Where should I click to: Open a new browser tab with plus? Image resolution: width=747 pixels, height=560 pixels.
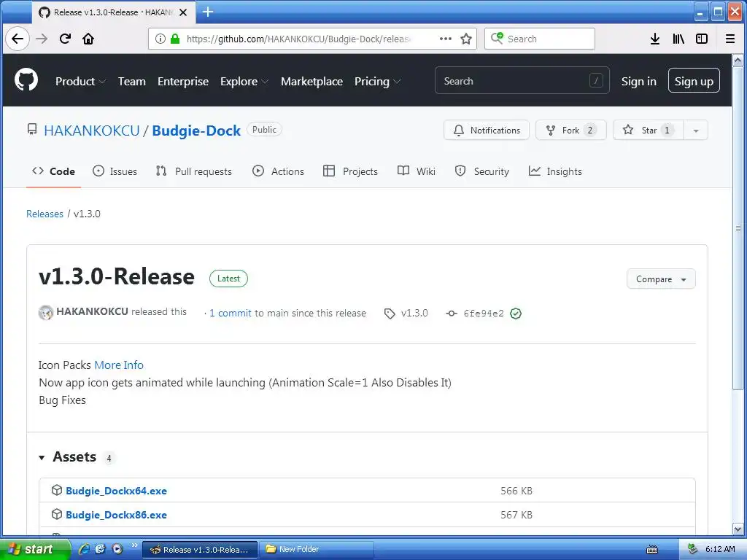click(x=208, y=12)
